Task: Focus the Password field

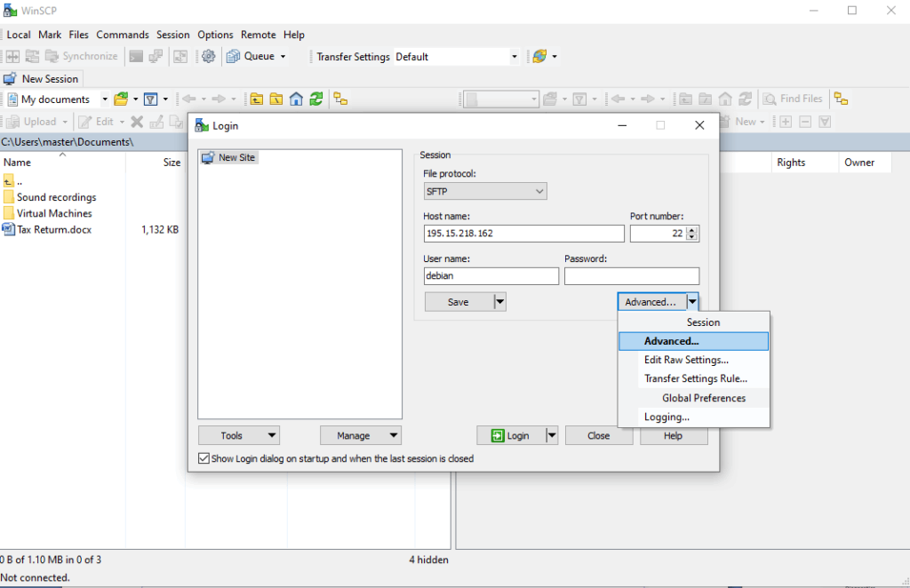Action: 632,276
